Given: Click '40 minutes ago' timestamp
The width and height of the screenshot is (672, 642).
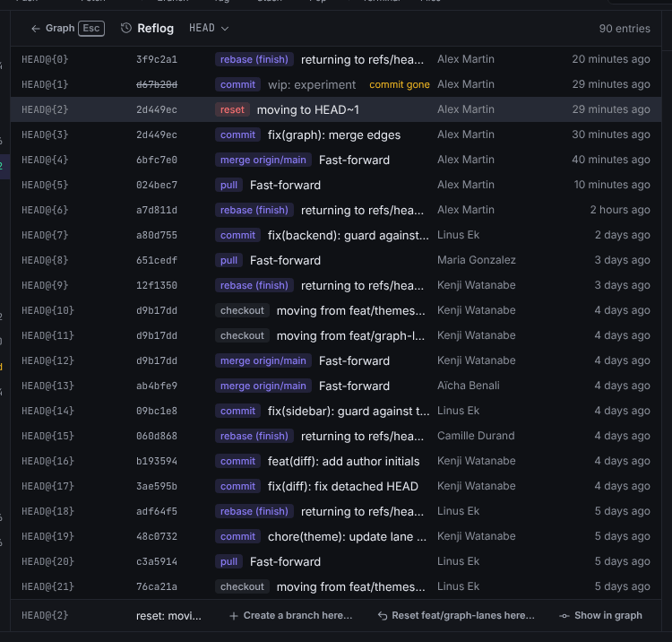Looking at the screenshot, I should tap(611, 160).
